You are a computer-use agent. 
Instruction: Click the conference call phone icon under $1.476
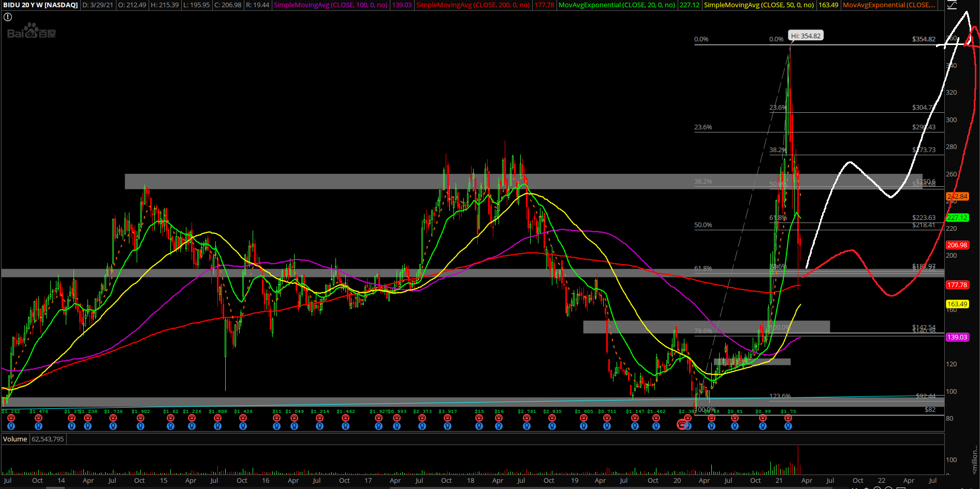pyautogui.click(x=38, y=419)
